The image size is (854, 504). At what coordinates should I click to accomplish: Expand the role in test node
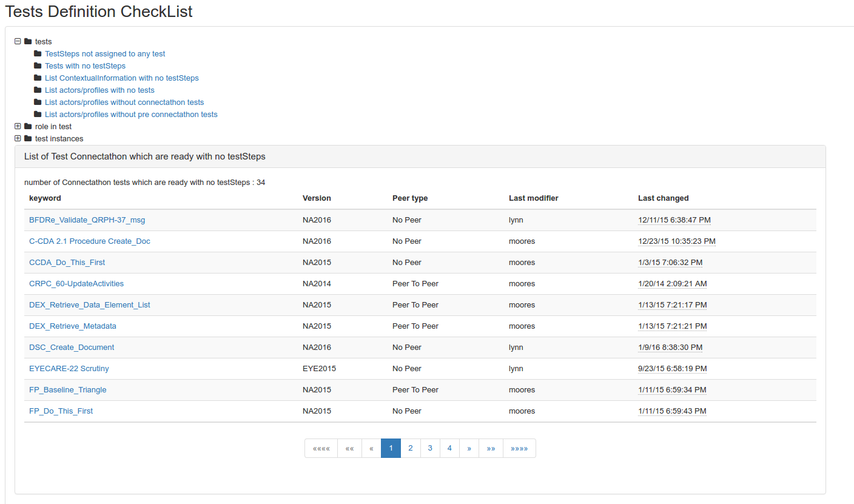pos(18,127)
